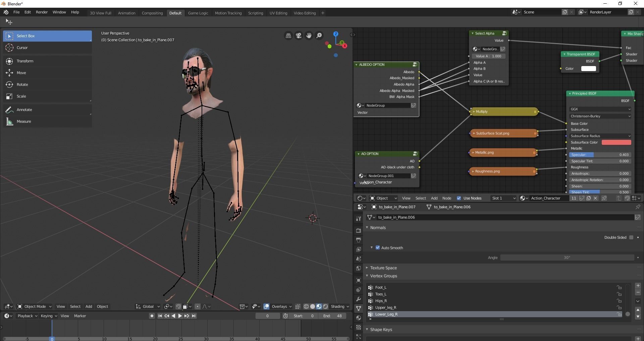The width and height of the screenshot is (644, 341).
Task: Remove vertex group with the minus button
Action: point(638,292)
